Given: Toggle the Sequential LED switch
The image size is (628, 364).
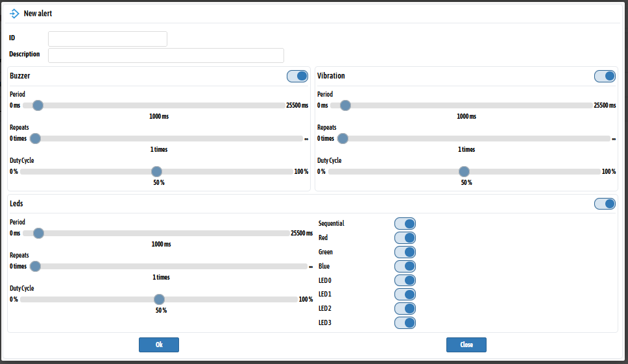Looking at the screenshot, I should click(405, 223).
